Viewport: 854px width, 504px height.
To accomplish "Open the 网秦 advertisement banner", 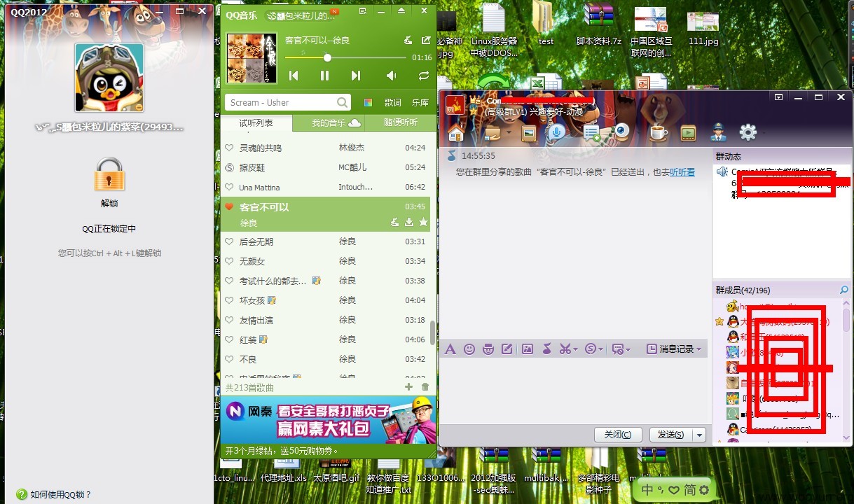I will (x=329, y=420).
